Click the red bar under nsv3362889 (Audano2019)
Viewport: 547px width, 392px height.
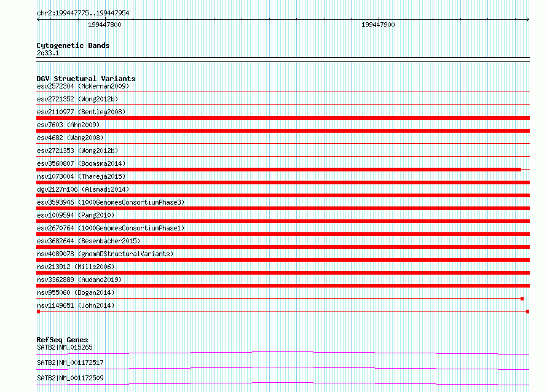click(283, 286)
